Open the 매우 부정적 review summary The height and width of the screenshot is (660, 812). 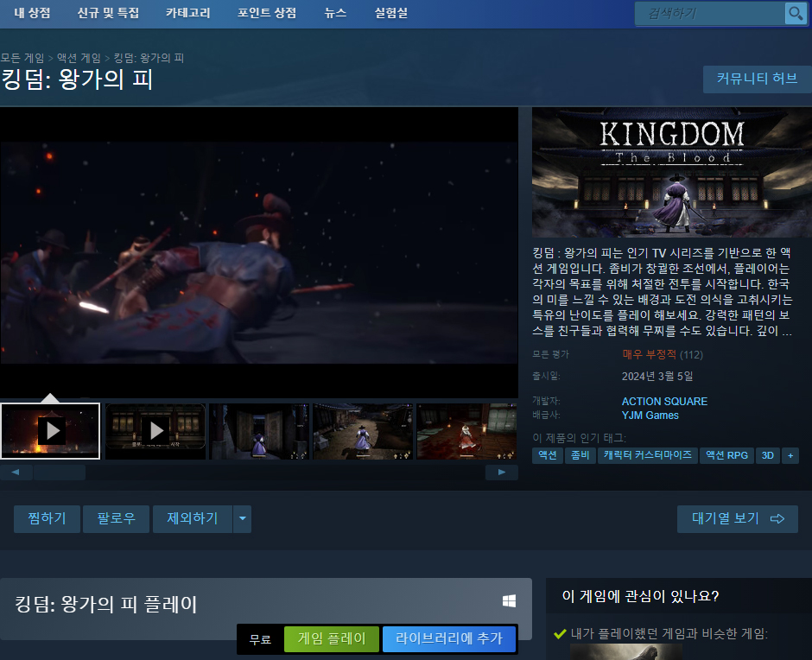coord(649,354)
